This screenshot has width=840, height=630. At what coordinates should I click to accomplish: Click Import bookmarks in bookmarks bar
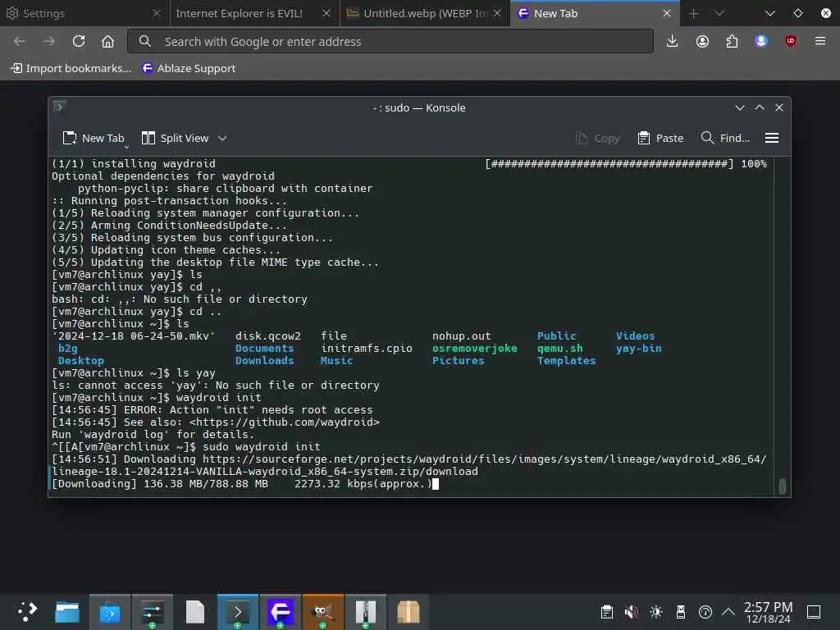pos(71,68)
